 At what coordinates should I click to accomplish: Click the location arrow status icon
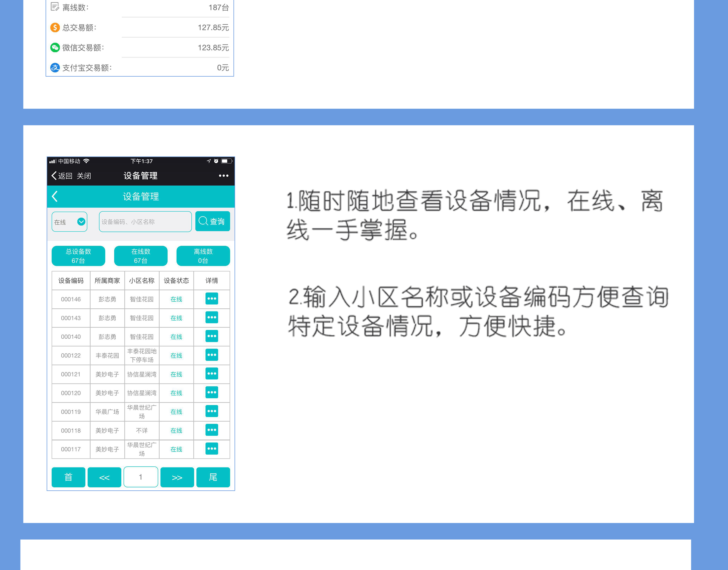point(209,161)
